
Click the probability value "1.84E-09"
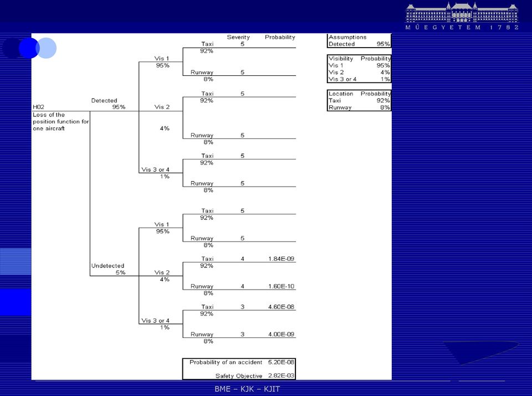pyautogui.click(x=282, y=259)
